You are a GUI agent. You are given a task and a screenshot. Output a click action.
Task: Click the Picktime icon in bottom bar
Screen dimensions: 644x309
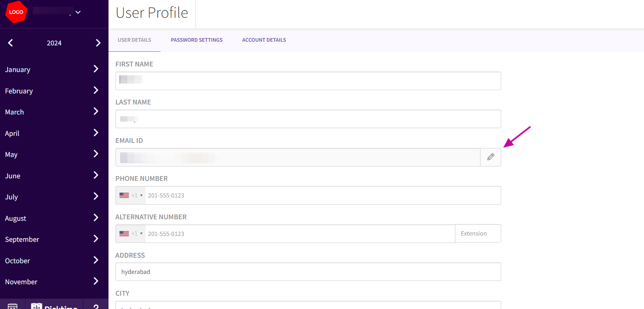click(54, 306)
